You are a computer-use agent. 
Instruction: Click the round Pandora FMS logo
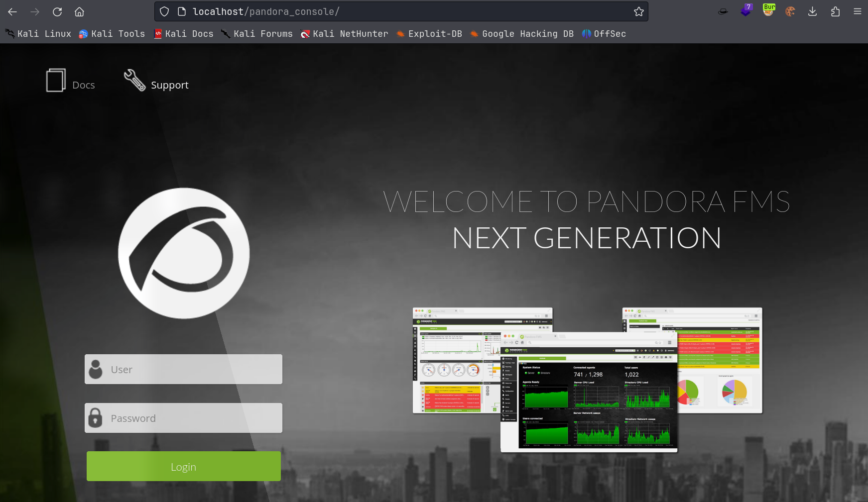(184, 253)
